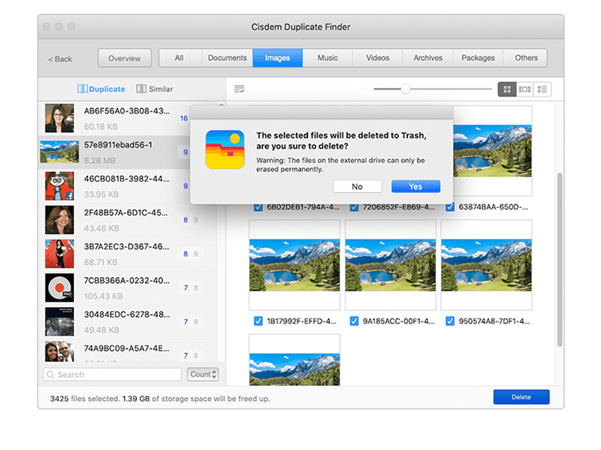
Task: Click the window title "Cisdem Duplicate Finder"
Action: pos(301,27)
